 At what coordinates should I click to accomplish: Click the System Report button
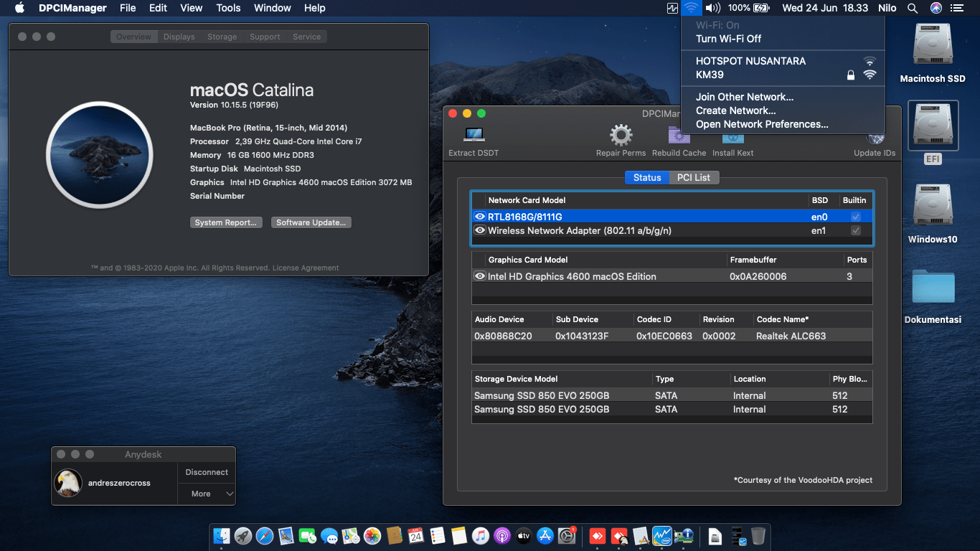click(x=226, y=222)
